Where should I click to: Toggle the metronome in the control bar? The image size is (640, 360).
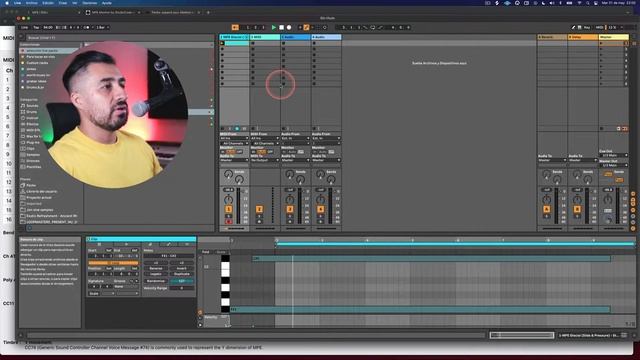pyautogui.click(x=87, y=27)
